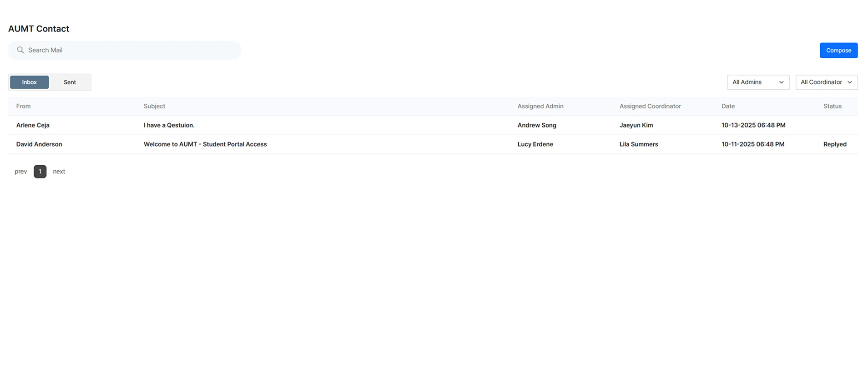Image resolution: width=868 pixels, height=367 pixels.
Task: Switch to the Sent tab
Action: point(70,82)
